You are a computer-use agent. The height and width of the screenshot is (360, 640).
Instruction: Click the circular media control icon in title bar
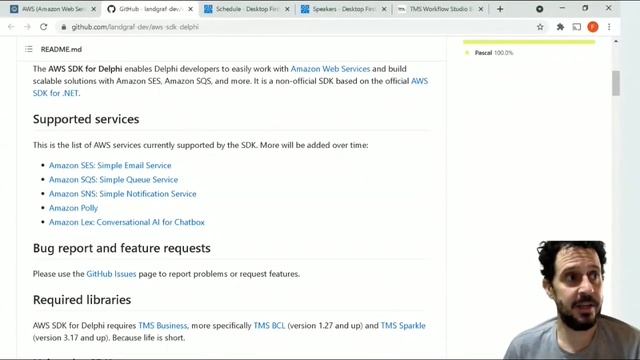[540, 9]
